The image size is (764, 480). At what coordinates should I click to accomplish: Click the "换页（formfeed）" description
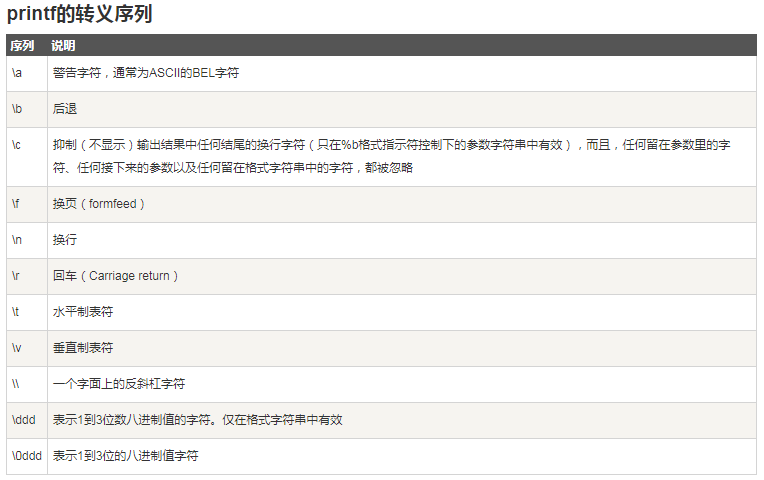[99, 204]
